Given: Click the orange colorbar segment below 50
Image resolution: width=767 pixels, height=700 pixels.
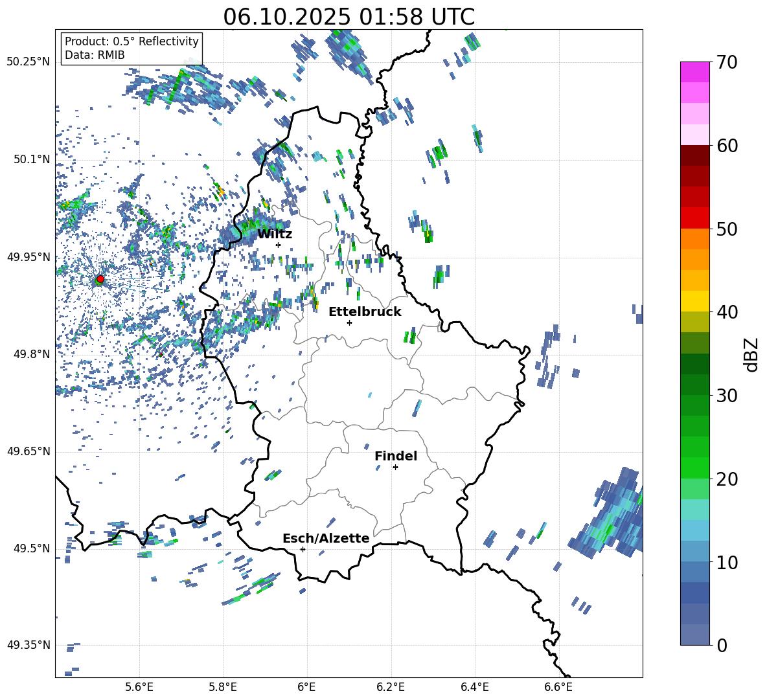Looking at the screenshot, I should coord(694,239).
